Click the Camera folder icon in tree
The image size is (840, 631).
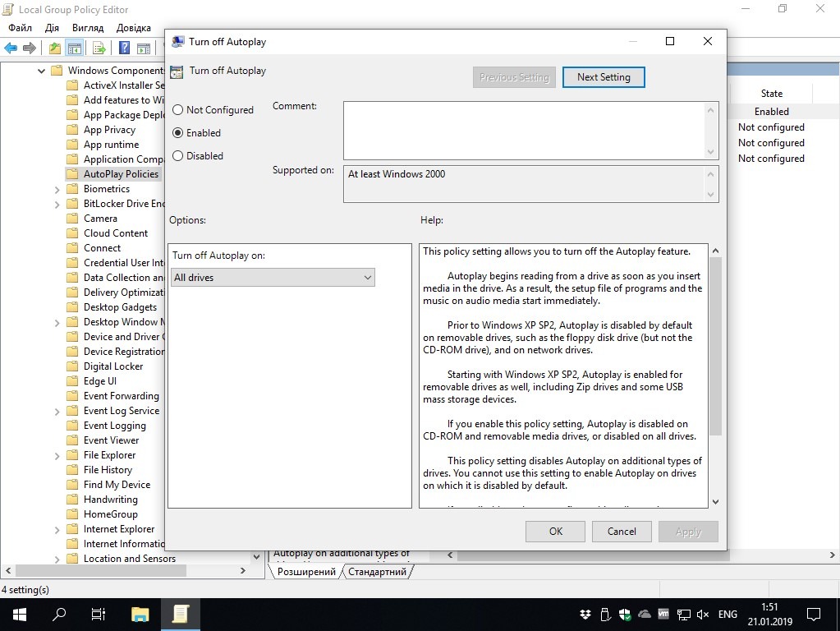(x=72, y=219)
